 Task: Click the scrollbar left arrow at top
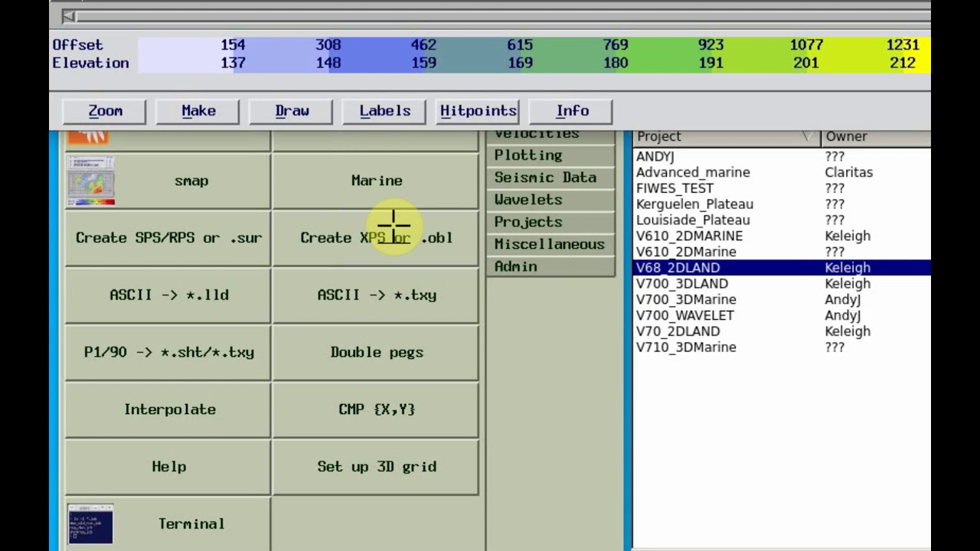pyautogui.click(x=69, y=16)
